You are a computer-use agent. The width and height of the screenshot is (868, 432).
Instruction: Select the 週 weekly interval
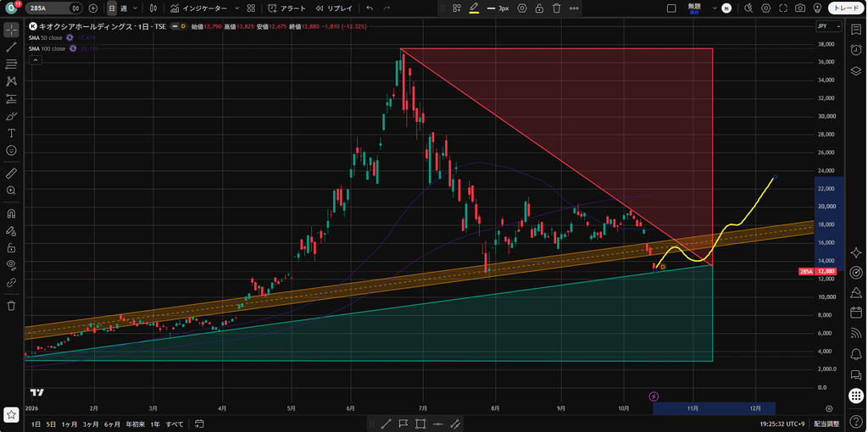point(123,8)
